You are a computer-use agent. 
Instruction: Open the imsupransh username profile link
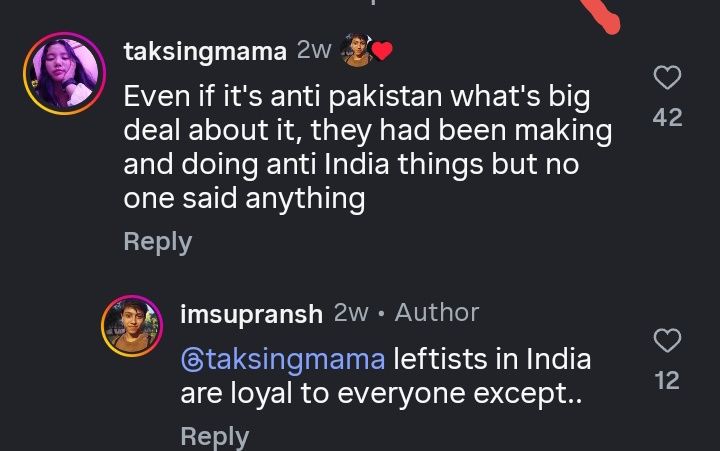click(x=251, y=313)
